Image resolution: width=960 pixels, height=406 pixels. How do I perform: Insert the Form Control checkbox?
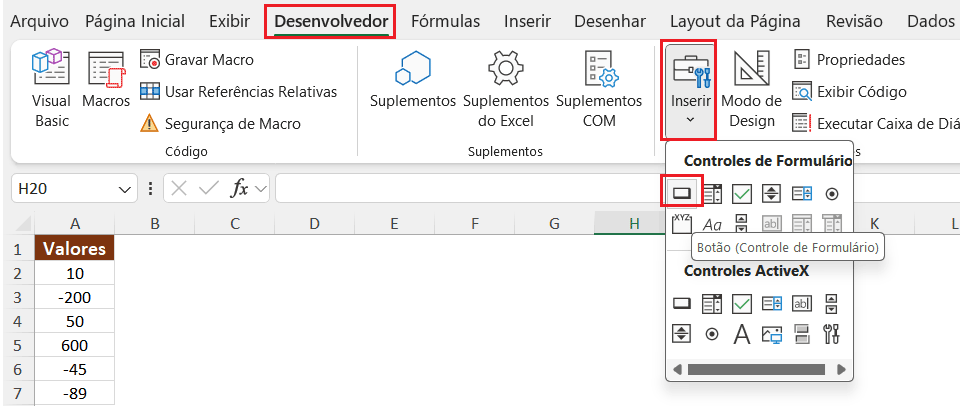point(741,193)
